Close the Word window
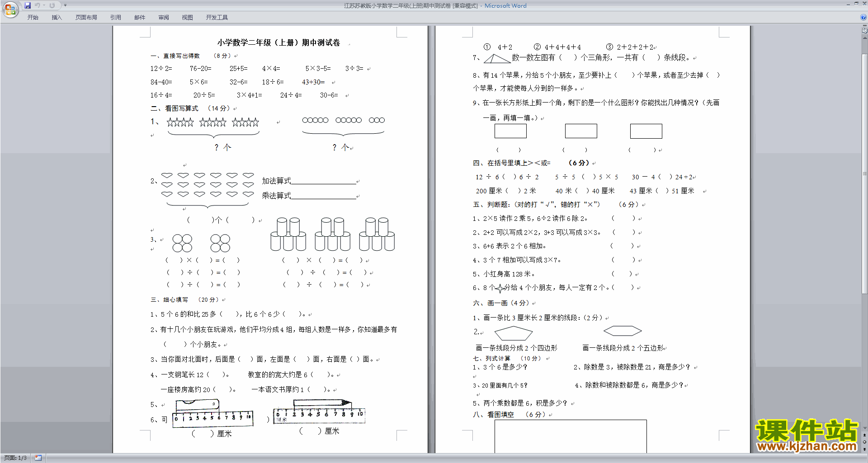The height and width of the screenshot is (463, 868). pos(864,4)
